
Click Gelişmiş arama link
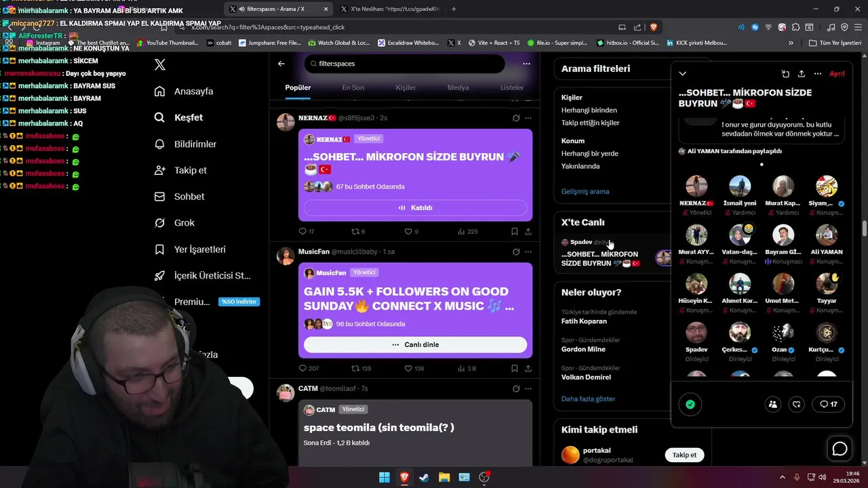coord(585,191)
